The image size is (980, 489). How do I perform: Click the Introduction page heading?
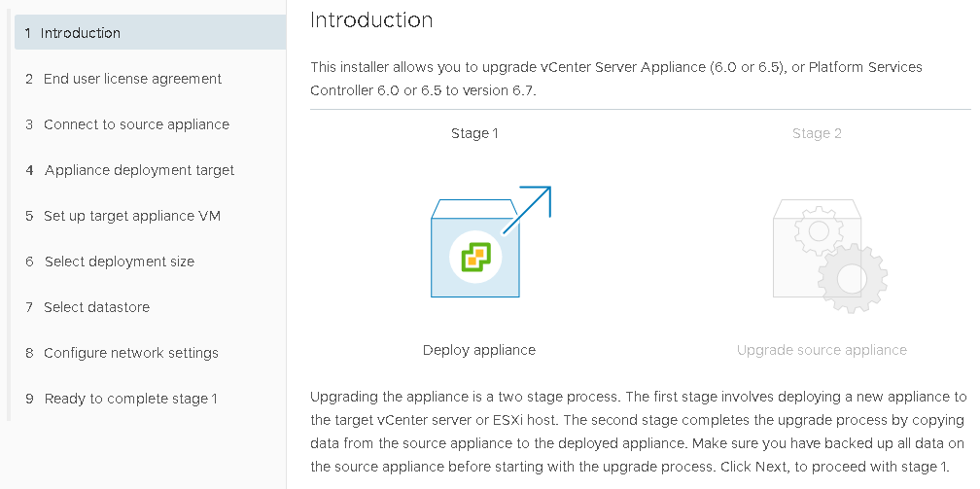(371, 19)
